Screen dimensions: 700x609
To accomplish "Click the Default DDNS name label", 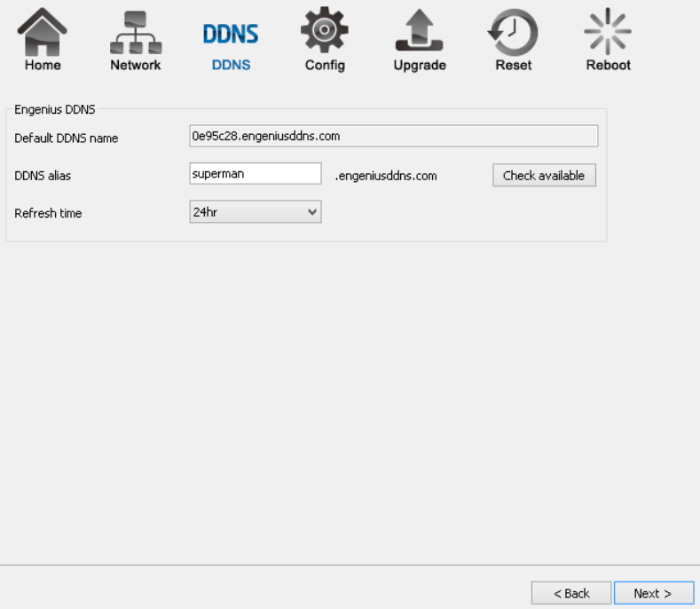I will [x=66, y=138].
